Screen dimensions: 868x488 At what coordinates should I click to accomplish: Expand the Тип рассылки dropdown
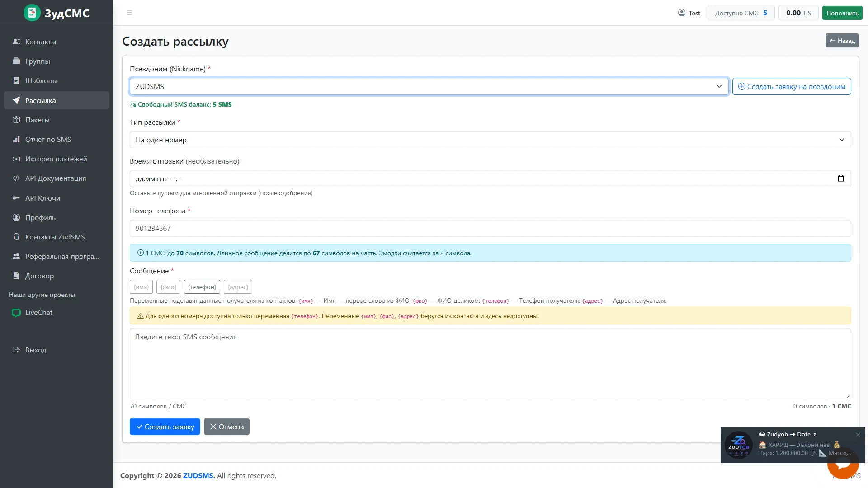click(490, 140)
